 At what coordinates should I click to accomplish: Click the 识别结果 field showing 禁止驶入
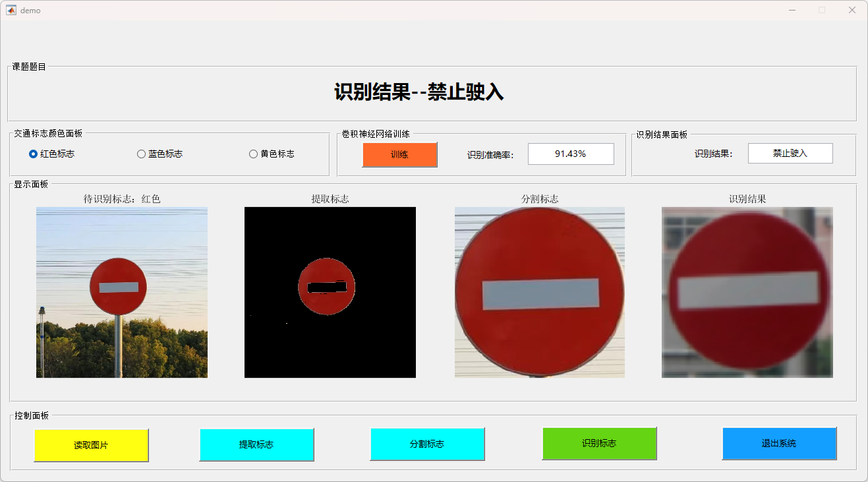point(790,153)
